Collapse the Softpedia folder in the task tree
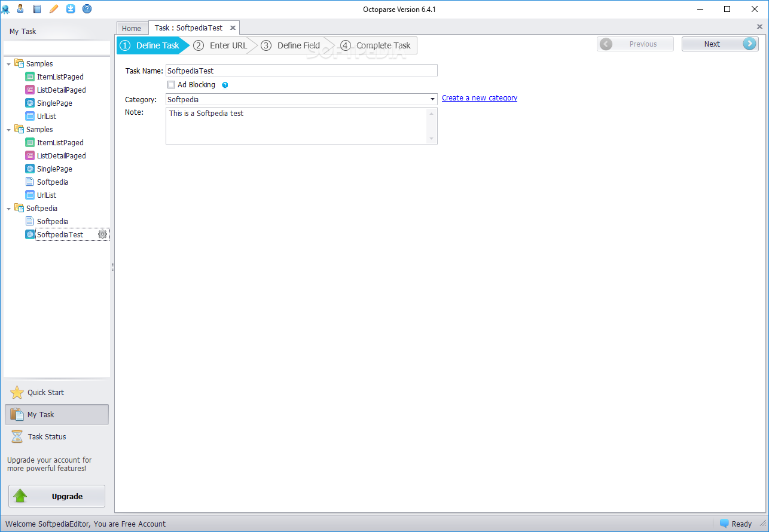 pyautogui.click(x=8, y=209)
